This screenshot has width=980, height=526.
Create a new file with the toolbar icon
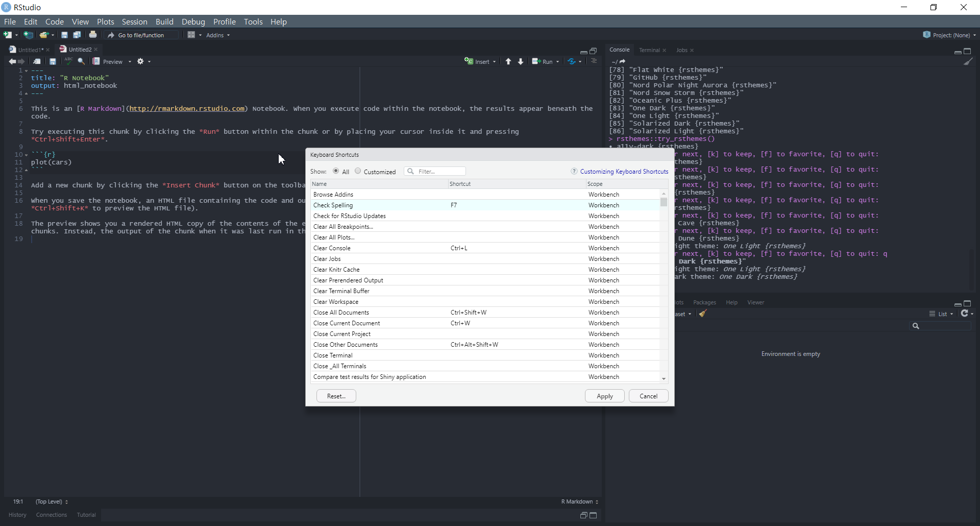click(8, 35)
